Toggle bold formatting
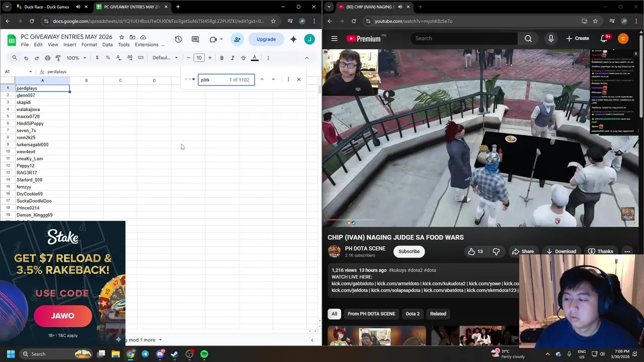This screenshot has height=362, width=644. [x=222, y=58]
